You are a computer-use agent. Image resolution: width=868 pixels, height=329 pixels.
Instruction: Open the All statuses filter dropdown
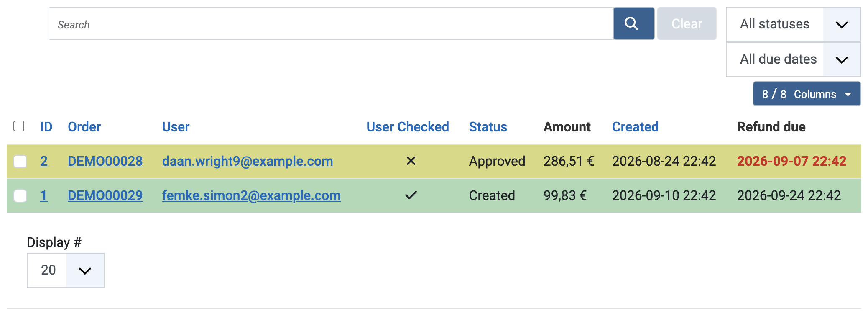coord(793,24)
